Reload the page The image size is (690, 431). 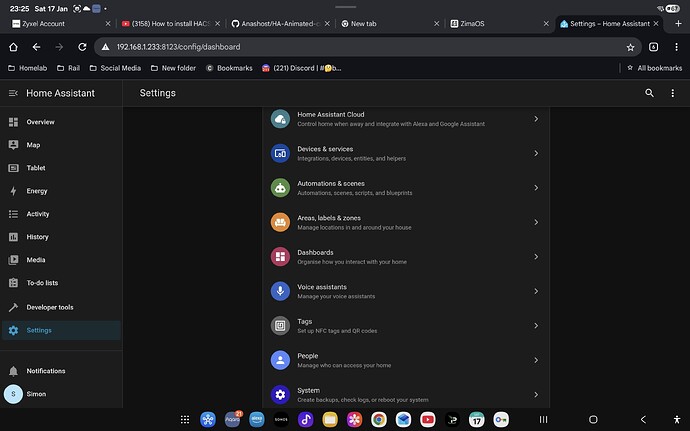(82, 47)
